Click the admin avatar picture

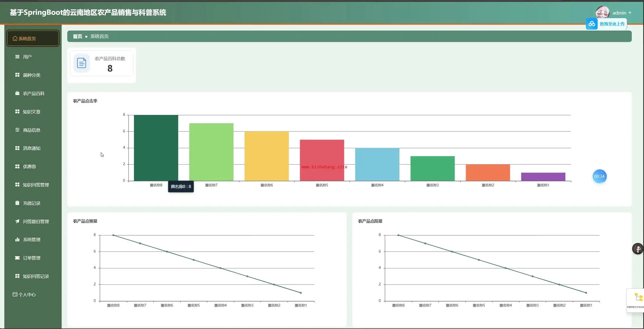click(602, 12)
